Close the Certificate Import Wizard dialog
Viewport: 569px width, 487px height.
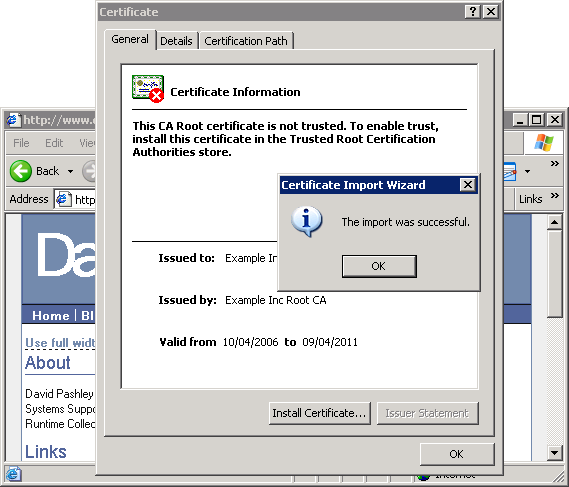click(468, 185)
